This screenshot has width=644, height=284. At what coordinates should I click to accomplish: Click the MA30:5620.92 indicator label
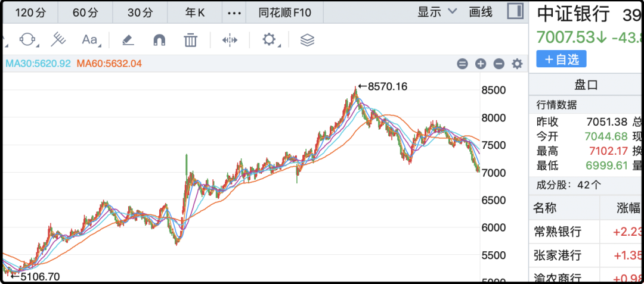tap(38, 64)
